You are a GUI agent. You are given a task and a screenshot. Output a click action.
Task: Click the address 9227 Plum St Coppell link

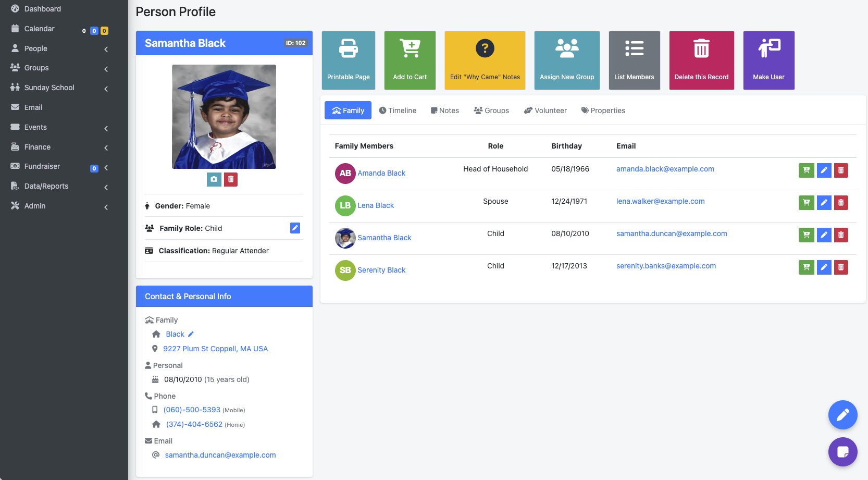pyautogui.click(x=215, y=349)
